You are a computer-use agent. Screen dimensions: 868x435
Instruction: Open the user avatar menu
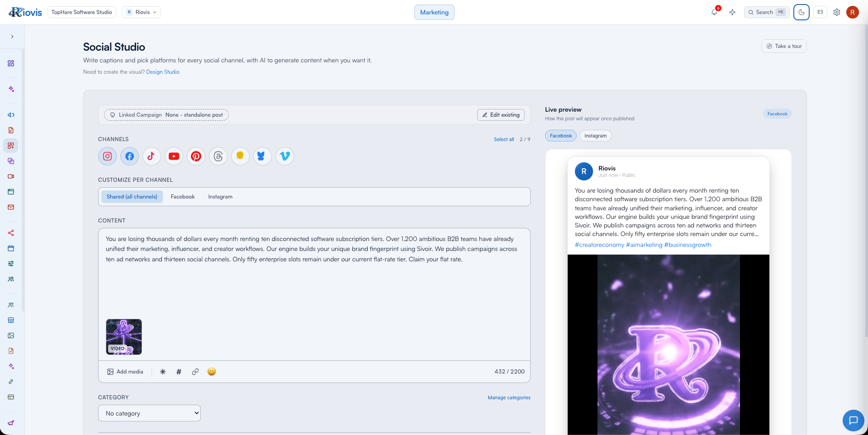[853, 12]
